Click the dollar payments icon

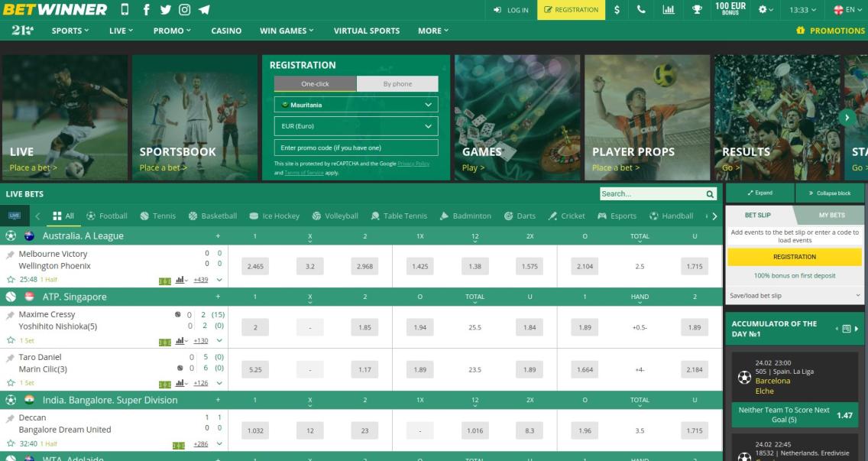click(617, 9)
